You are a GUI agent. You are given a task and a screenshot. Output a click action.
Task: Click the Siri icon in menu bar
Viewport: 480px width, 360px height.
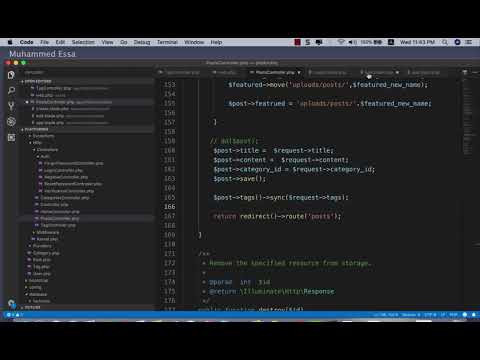[x=457, y=42]
